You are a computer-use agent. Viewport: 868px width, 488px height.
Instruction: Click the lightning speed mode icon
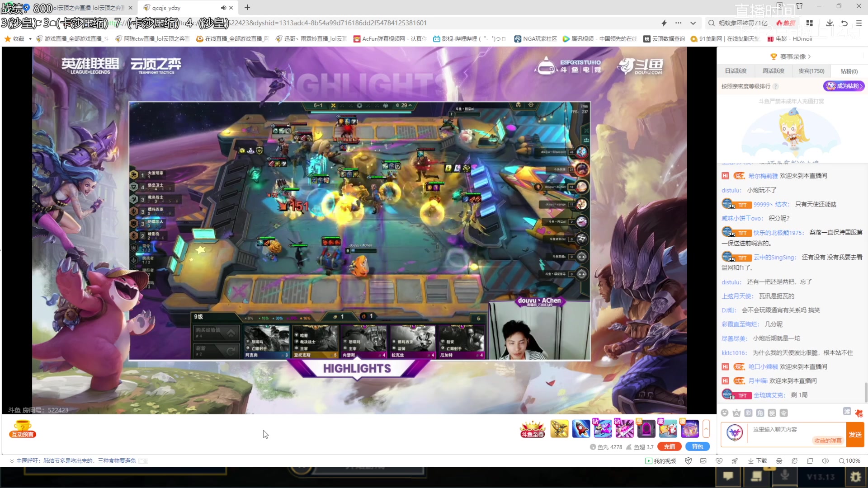click(x=664, y=23)
